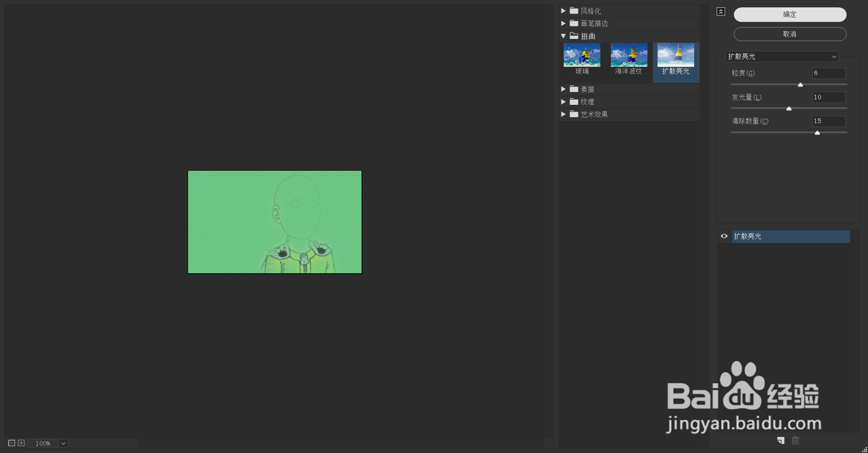Screen dimensions: 868x453
Task: Collapse the filter gallery thumbnails panel
Action: point(721,12)
